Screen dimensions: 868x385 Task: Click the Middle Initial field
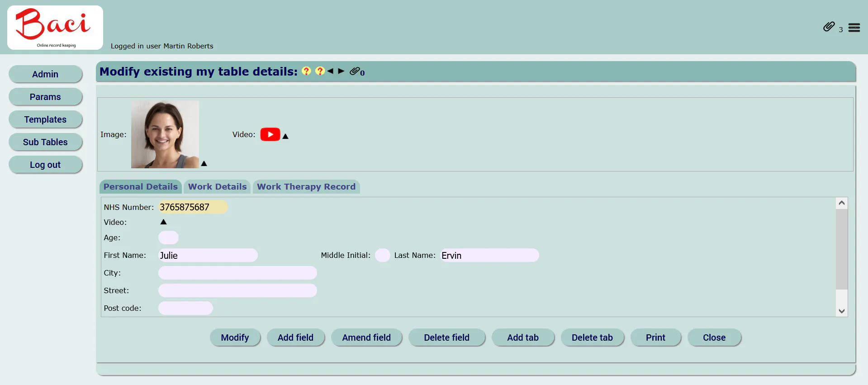click(x=383, y=255)
